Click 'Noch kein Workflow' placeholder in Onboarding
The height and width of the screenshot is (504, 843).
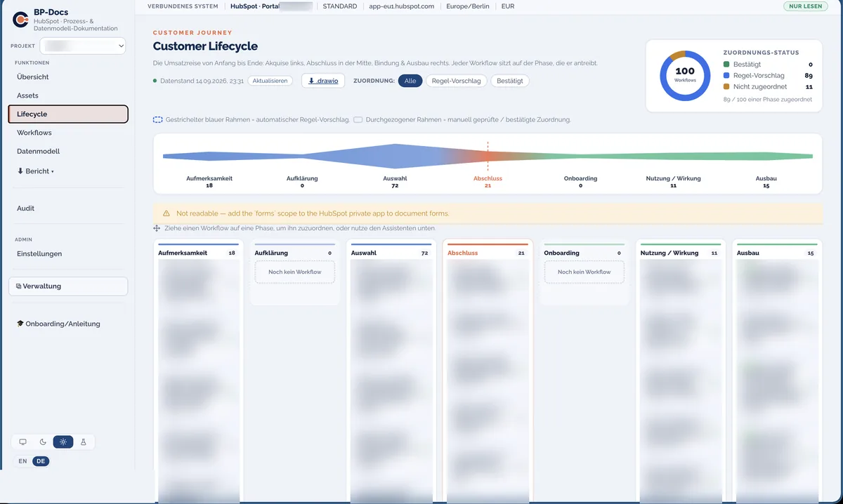click(x=584, y=272)
